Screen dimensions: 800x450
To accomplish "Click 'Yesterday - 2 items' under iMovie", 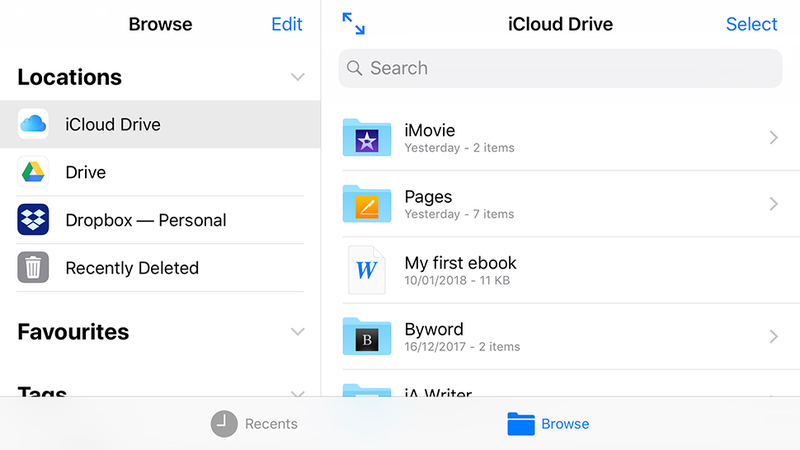I will [x=459, y=148].
